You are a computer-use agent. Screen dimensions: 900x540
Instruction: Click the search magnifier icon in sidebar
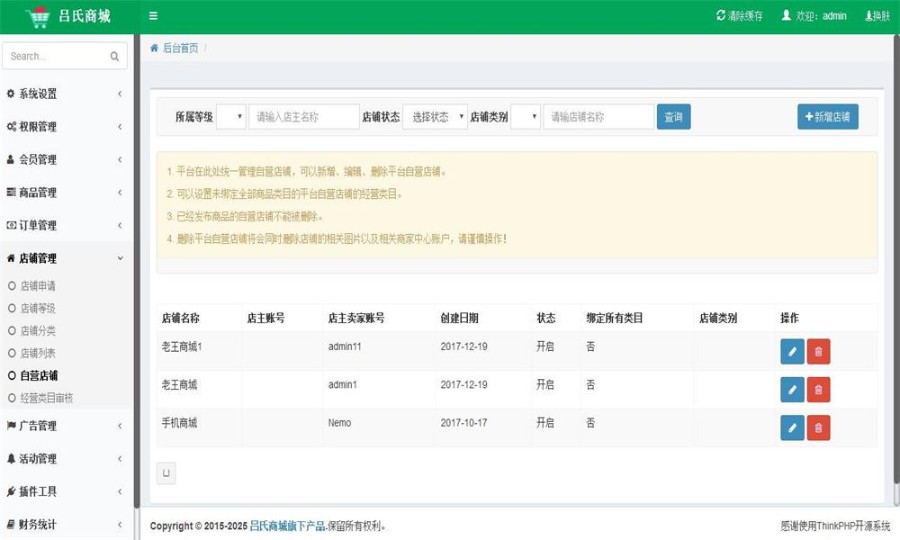(115, 57)
